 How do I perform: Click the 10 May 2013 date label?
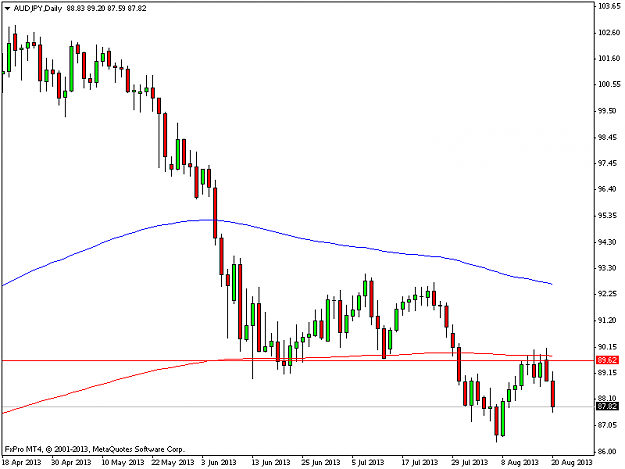(x=123, y=462)
